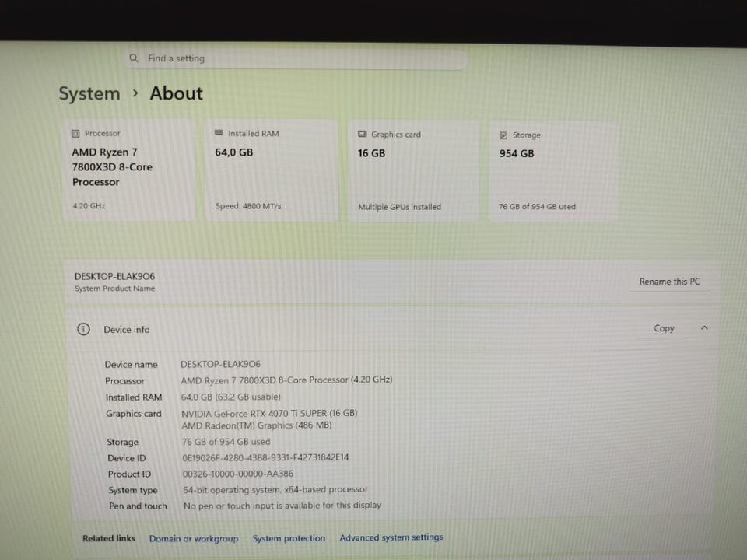747x560 pixels.
Task: Click the Storage card drive icon
Action: tap(503, 135)
